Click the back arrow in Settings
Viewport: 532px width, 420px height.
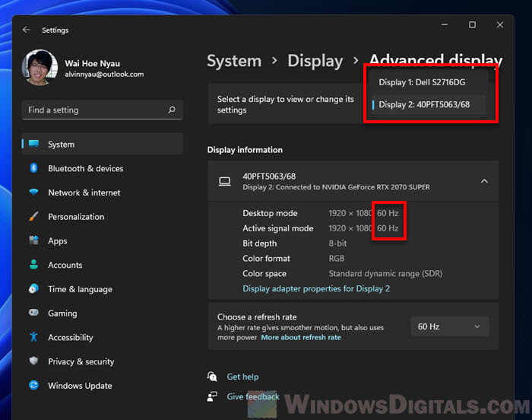pos(27,30)
